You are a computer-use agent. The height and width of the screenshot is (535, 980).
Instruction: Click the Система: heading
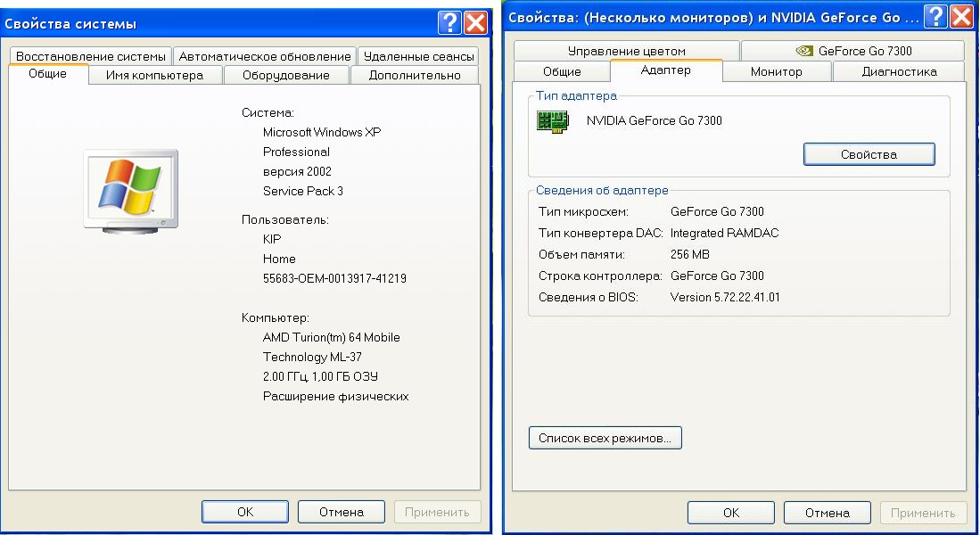coord(268,113)
